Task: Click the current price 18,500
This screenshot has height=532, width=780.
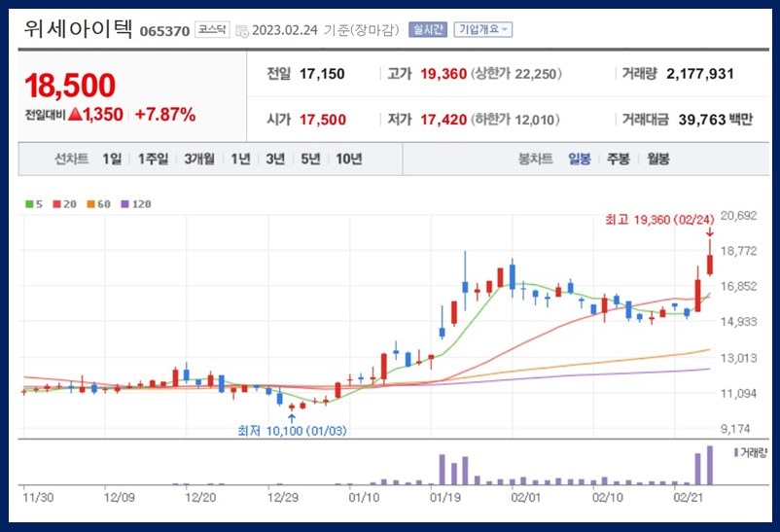Action: (x=70, y=85)
